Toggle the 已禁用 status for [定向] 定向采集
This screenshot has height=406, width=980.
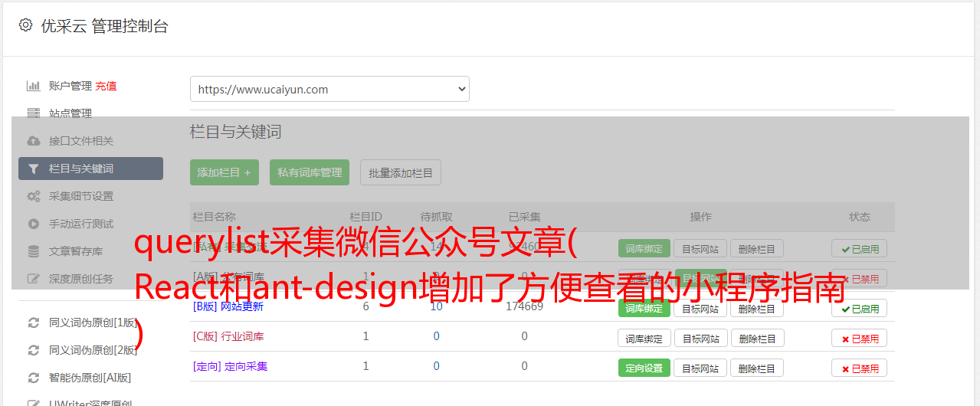pyautogui.click(x=859, y=368)
